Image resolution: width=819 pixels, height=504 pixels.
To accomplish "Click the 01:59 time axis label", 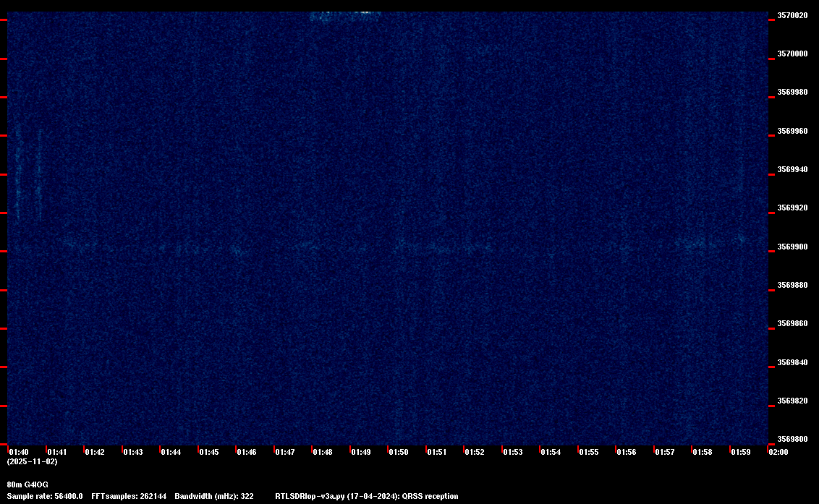I will pyautogui.click(x=741, y=452).
